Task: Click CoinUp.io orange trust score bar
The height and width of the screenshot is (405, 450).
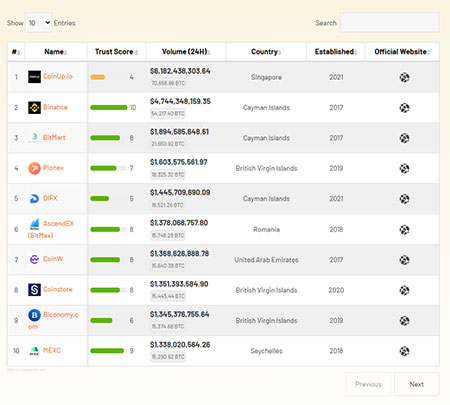Action: [x=98, y=77]
